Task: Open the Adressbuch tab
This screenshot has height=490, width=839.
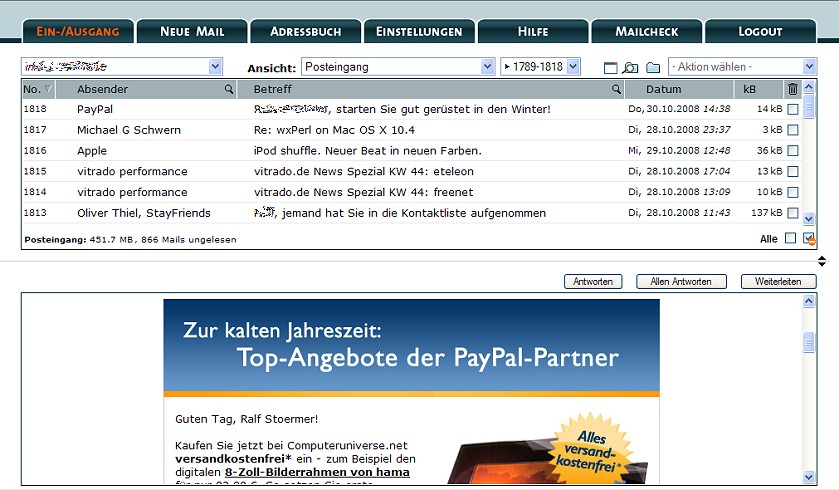Action: coord(306,32)
